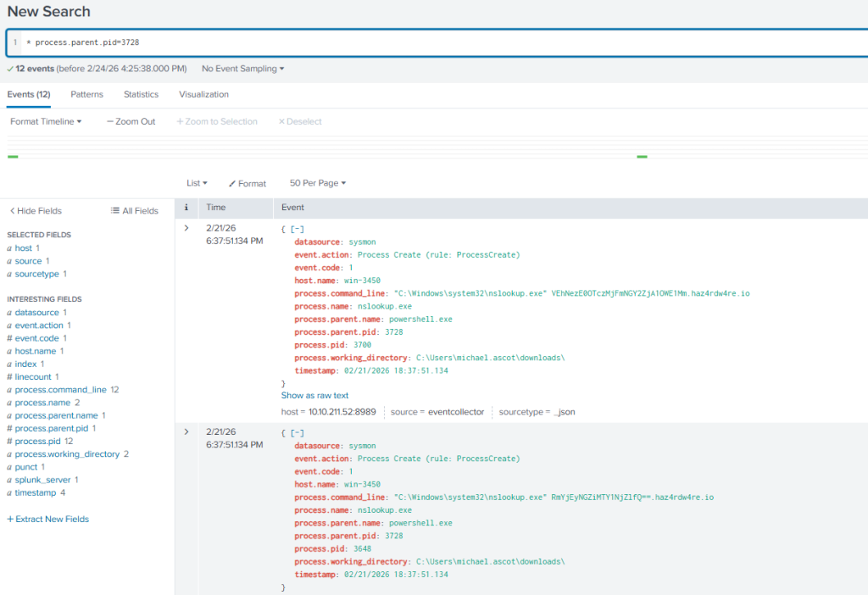
Task: Open the List view dropdown
Action: click(197, 183)
